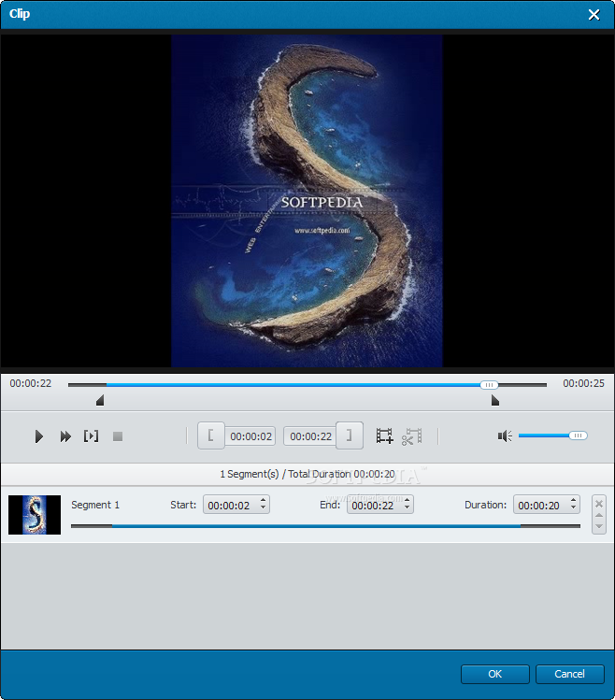Click the 00:00:02 start time field in toolbar

pyautogui.click(x=250, y=436)
